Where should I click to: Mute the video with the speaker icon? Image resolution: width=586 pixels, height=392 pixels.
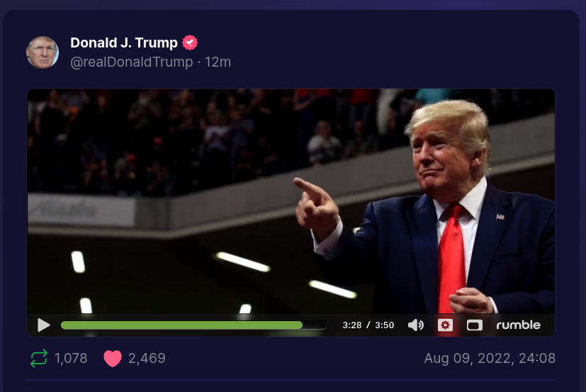point(415,325)
